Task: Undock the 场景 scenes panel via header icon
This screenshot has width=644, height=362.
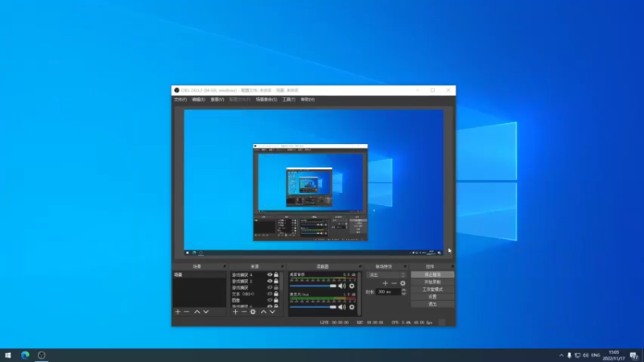Action: pos(225,266)
